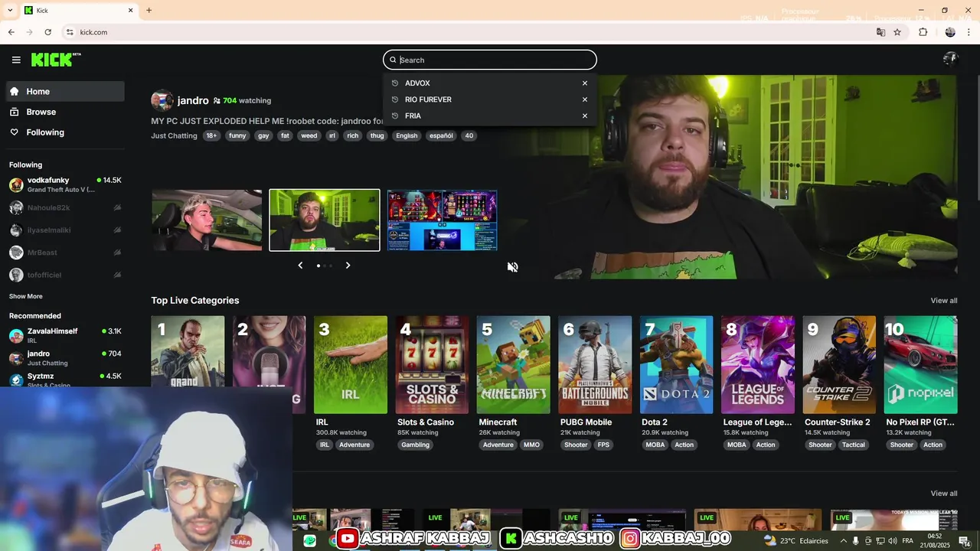Open Counter-Strike 2 category card

(840, 365)
